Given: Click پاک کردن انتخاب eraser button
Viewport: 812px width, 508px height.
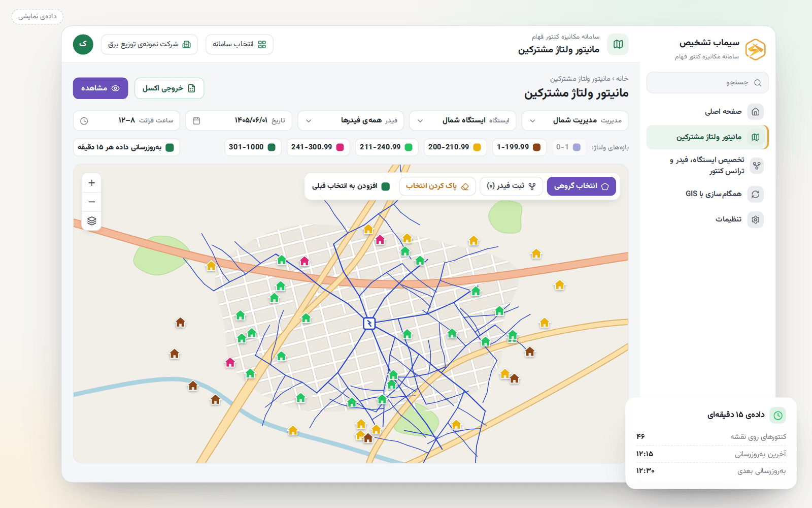Looking at the screenshot, I should coord(437,186).
